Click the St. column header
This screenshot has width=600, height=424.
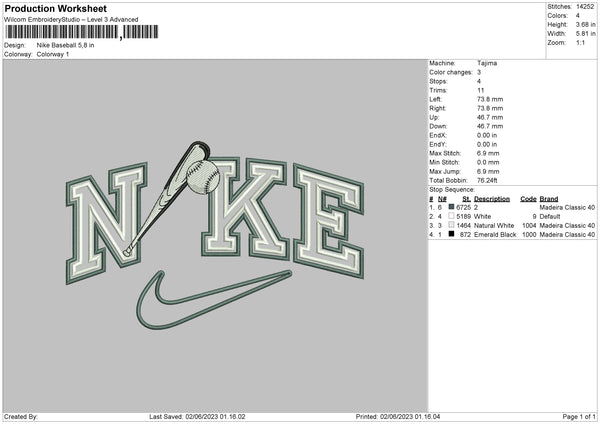[466, 199]
